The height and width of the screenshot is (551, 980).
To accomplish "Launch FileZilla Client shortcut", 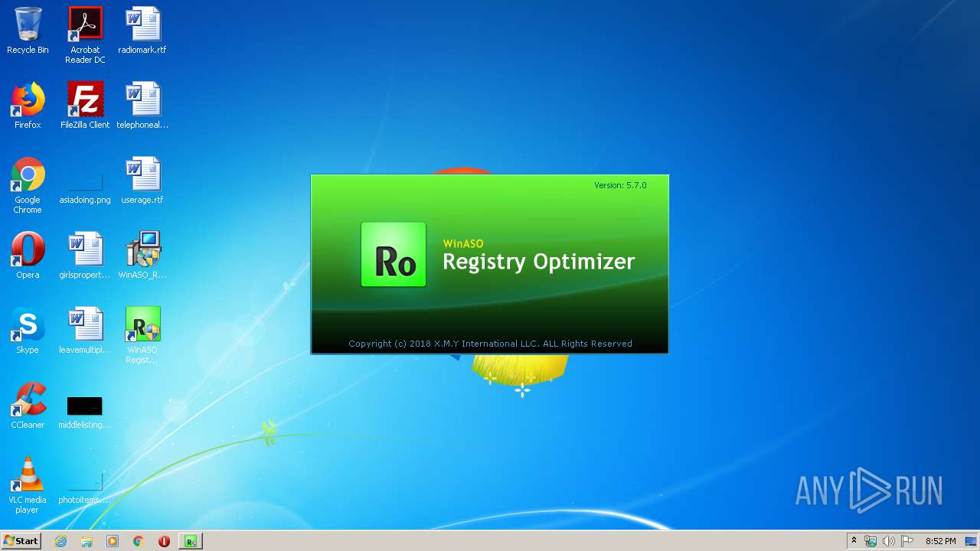I will 85,106.
